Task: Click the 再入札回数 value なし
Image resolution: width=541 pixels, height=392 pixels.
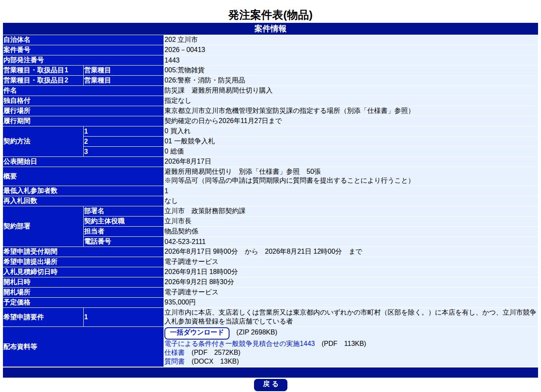Action: [x=171, y=201]
